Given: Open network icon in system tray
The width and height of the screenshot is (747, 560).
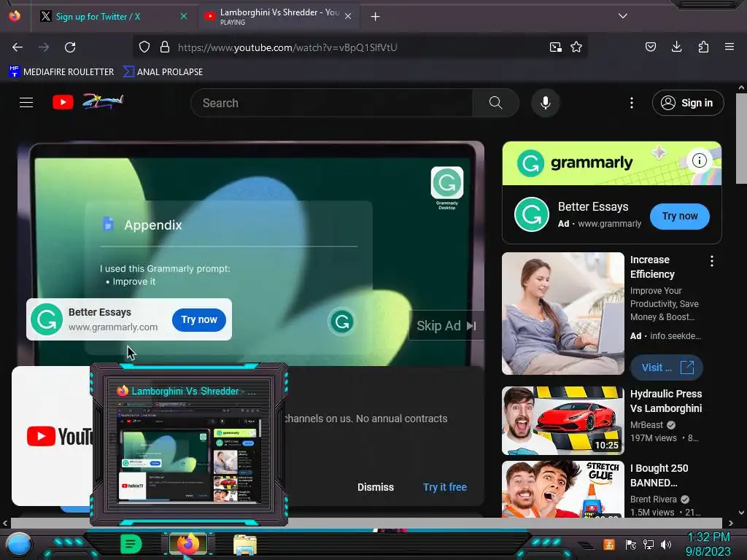Looking at the screenshot, I should pyautogui.click(x=649, y=545).
